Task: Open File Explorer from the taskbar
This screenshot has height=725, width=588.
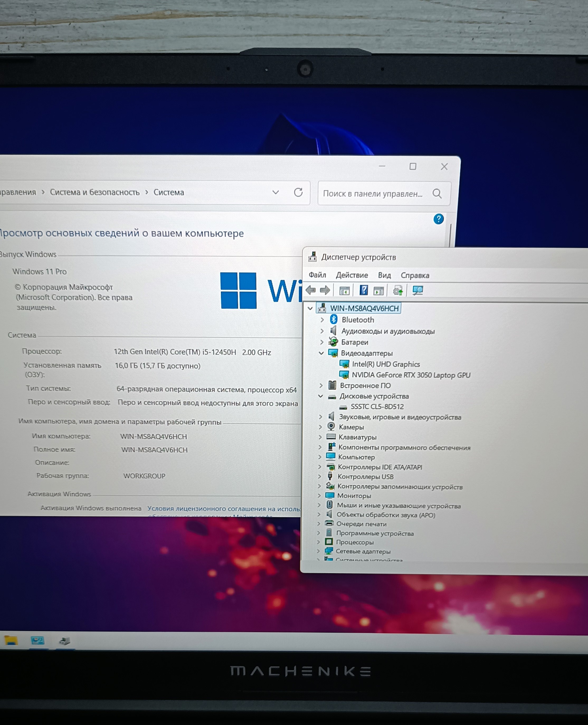Action: pyautogui.click(x=11, y=640)
